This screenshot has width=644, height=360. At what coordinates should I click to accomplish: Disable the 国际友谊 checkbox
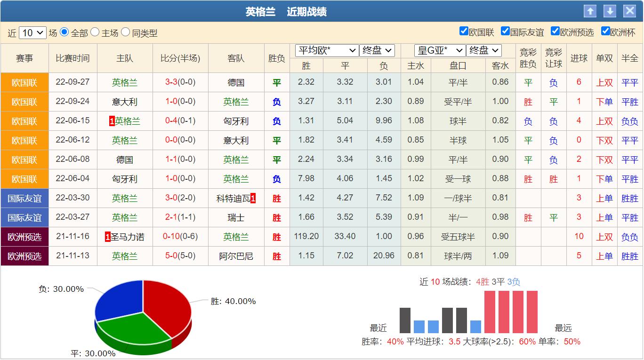pos(506,31)
